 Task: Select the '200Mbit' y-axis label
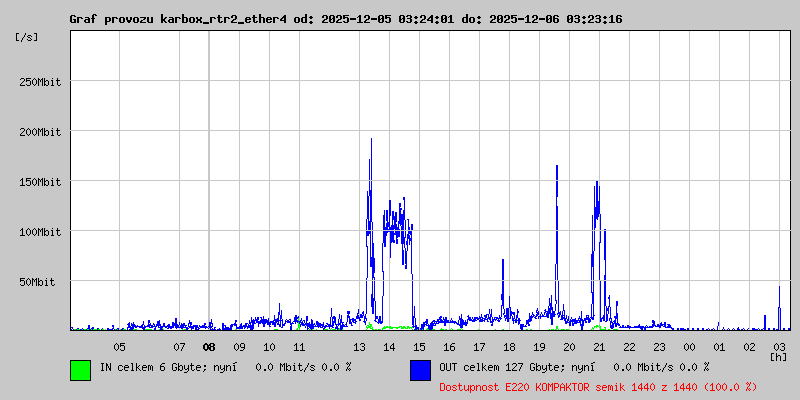[40, 132]
